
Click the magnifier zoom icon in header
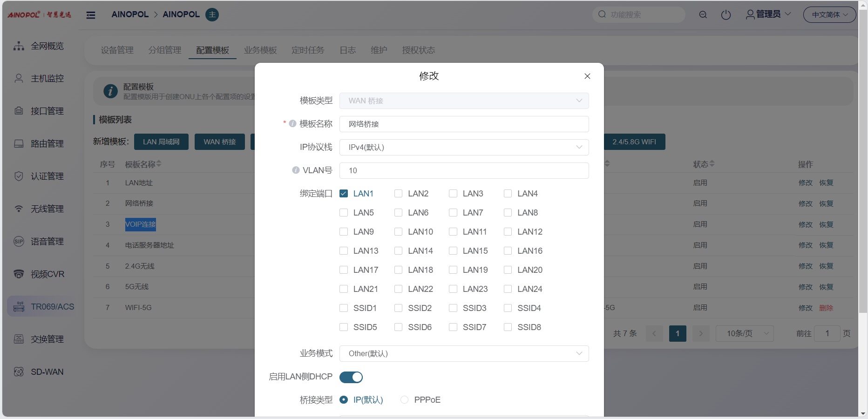coord(703,15)
